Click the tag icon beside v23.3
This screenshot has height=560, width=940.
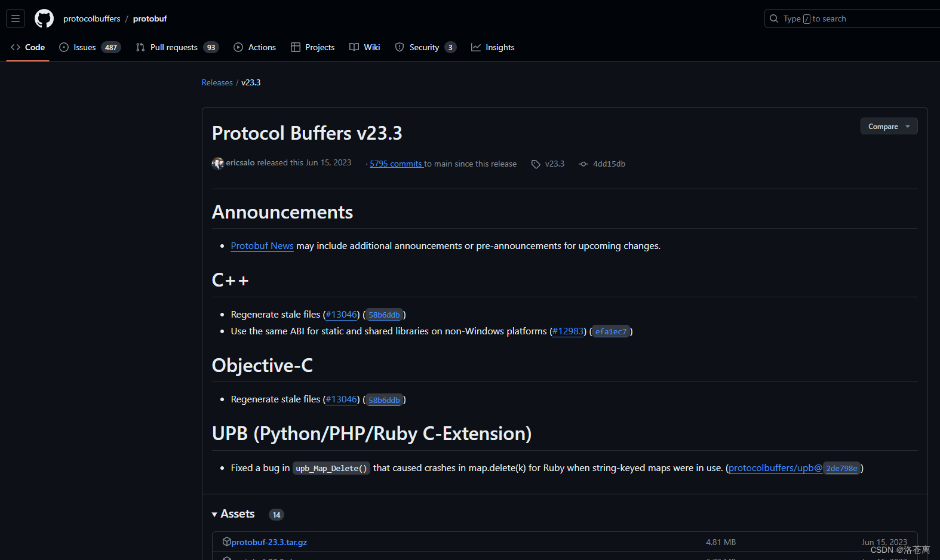pos(536,164)
